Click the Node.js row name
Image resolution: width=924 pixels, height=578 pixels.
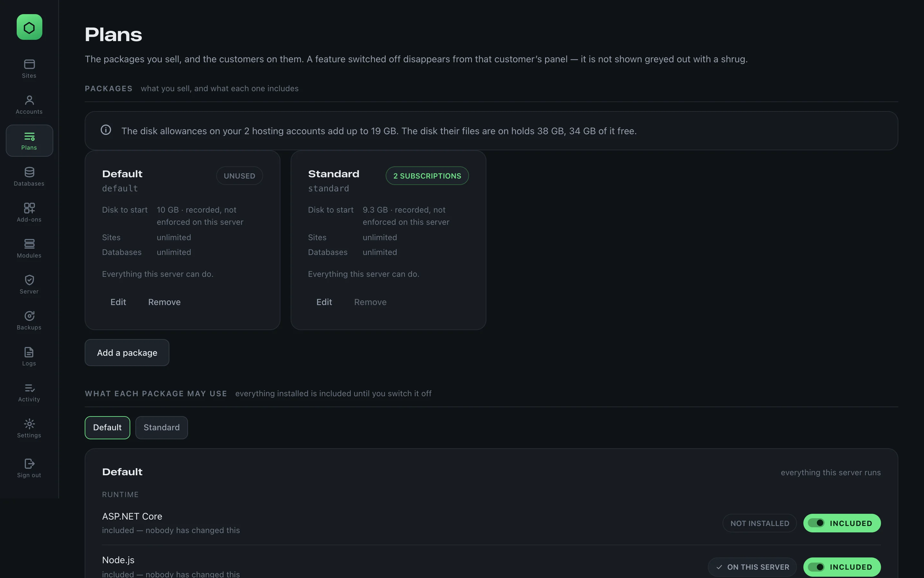pyautogui.click(x=118, y=560)
